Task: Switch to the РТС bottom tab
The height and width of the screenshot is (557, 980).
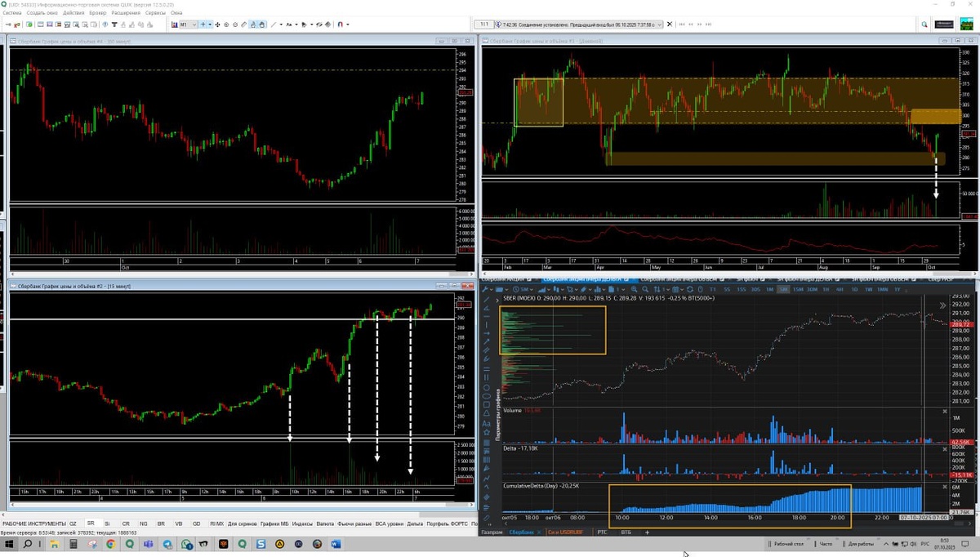Action: 602,532
